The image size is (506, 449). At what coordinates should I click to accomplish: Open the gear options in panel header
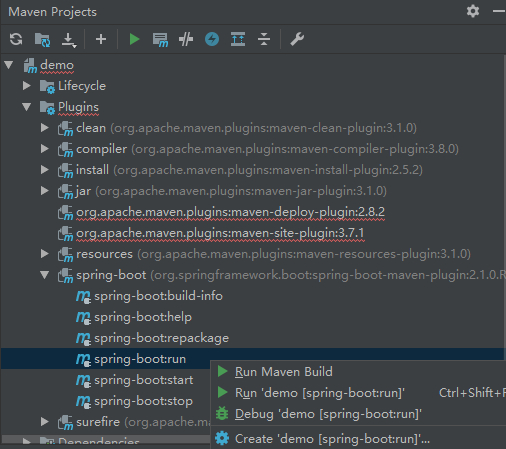point(473,11)
